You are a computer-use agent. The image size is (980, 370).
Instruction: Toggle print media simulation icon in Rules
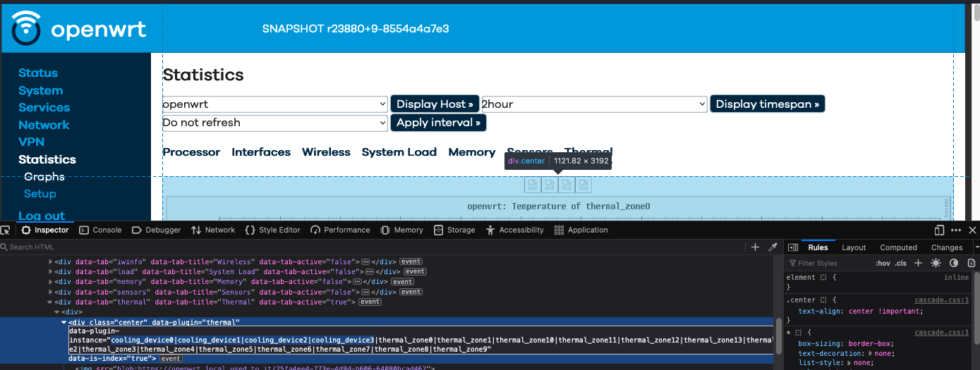click(x=972, y=263)
